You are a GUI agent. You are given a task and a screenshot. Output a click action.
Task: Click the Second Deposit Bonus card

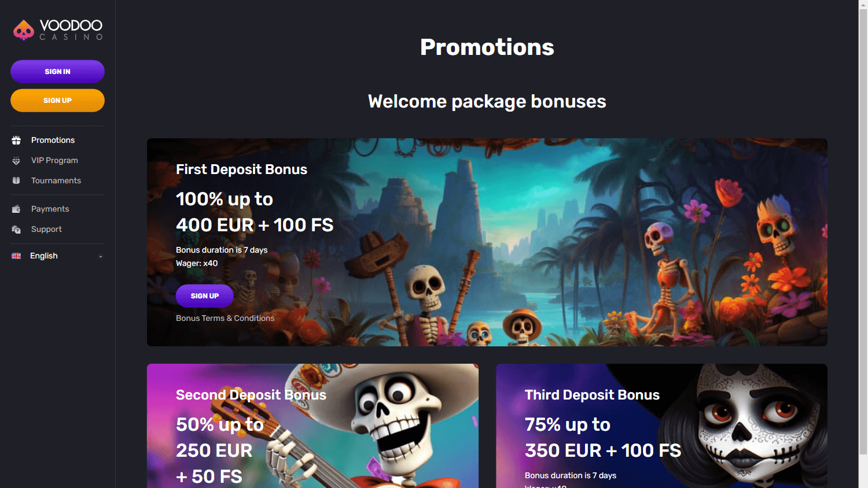pos(312,426)
